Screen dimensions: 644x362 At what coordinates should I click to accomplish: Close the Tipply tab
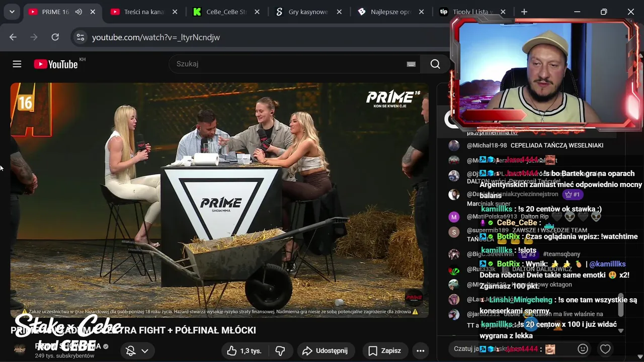pyautogui.click(x=503, y=12)
